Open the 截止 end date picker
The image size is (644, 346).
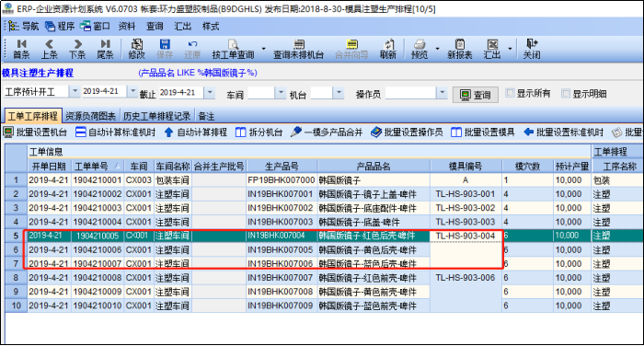coord(210,93)
